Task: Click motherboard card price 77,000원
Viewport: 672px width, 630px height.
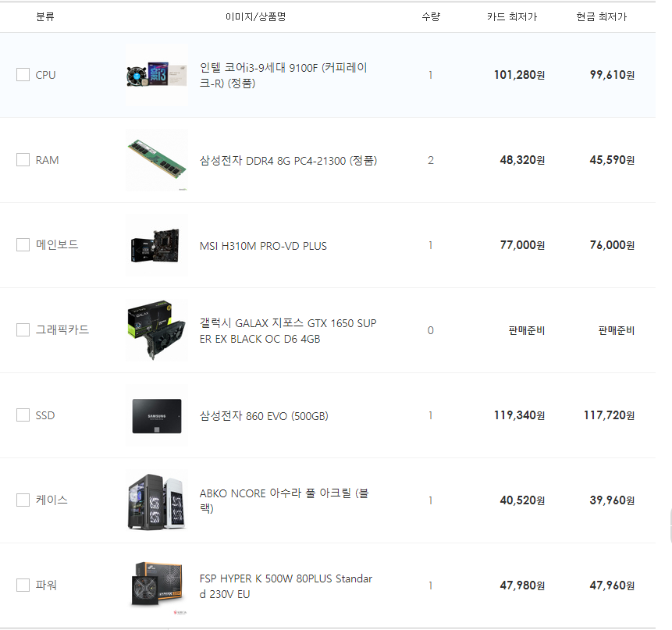Action: 522,244
